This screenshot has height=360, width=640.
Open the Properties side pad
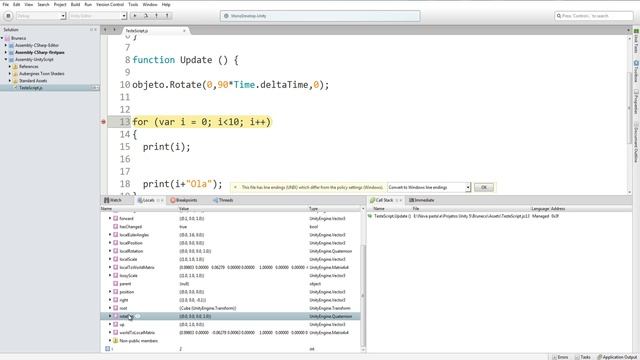point(636,101)
